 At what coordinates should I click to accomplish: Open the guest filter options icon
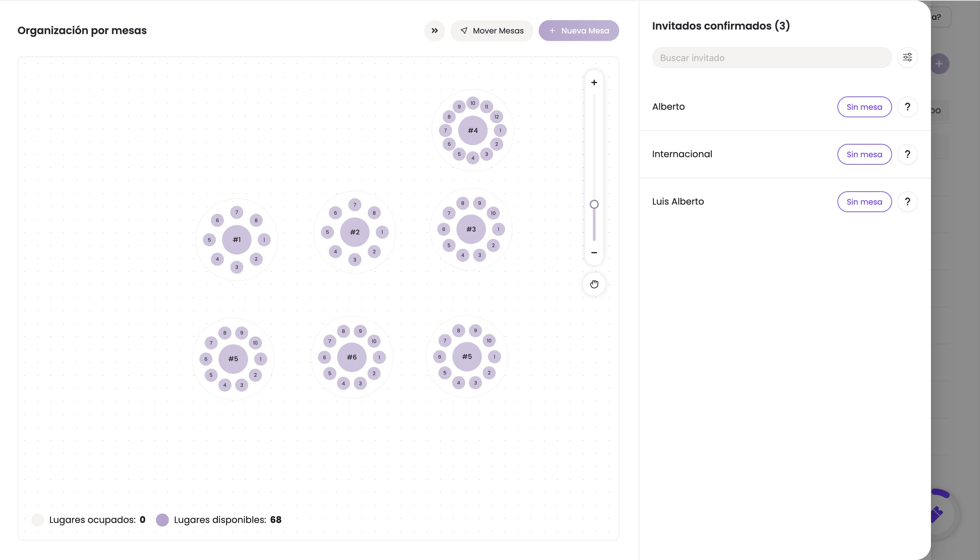[x=907, y=58]
